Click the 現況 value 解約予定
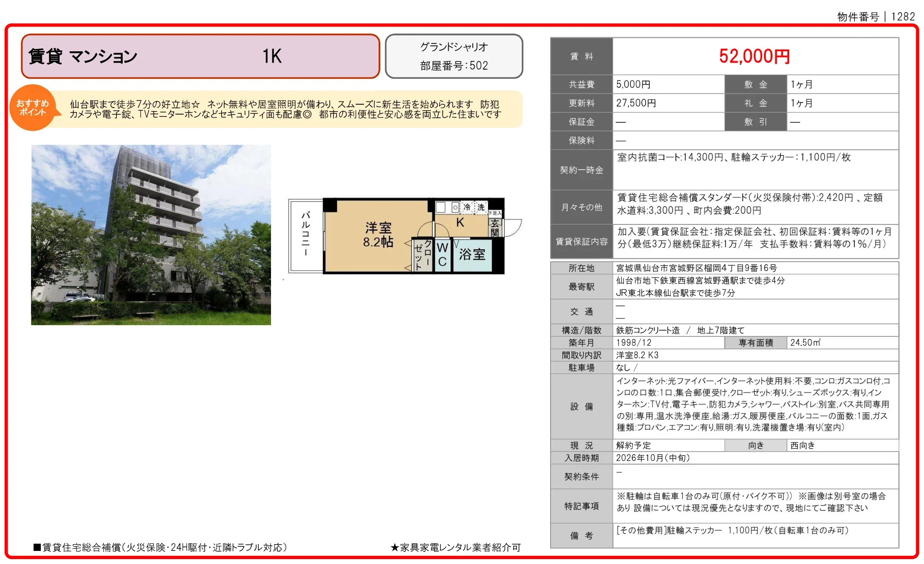The width and height of the screenshot is (924, 564). pyautogui.click(x=633, y=445)
